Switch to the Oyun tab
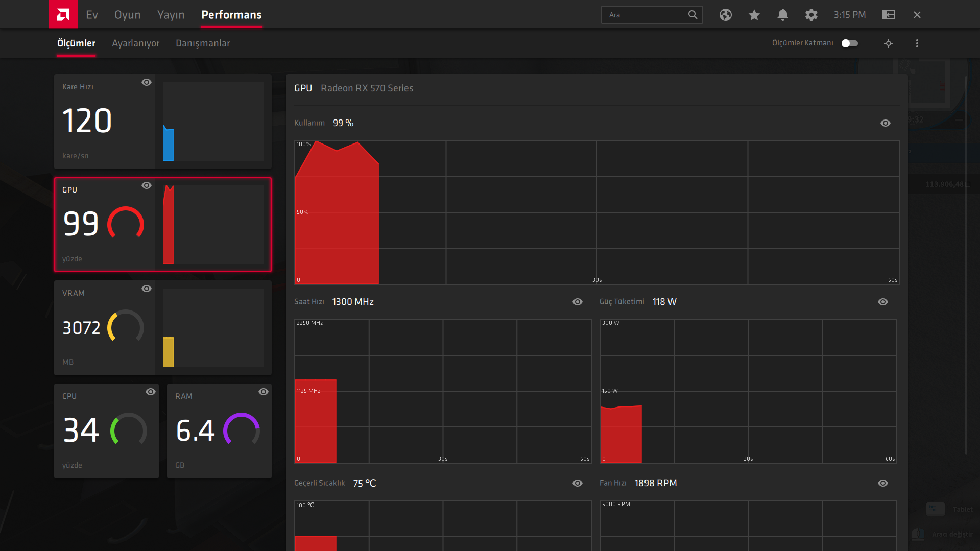This screenshot has height=551, width=980. 128,15
